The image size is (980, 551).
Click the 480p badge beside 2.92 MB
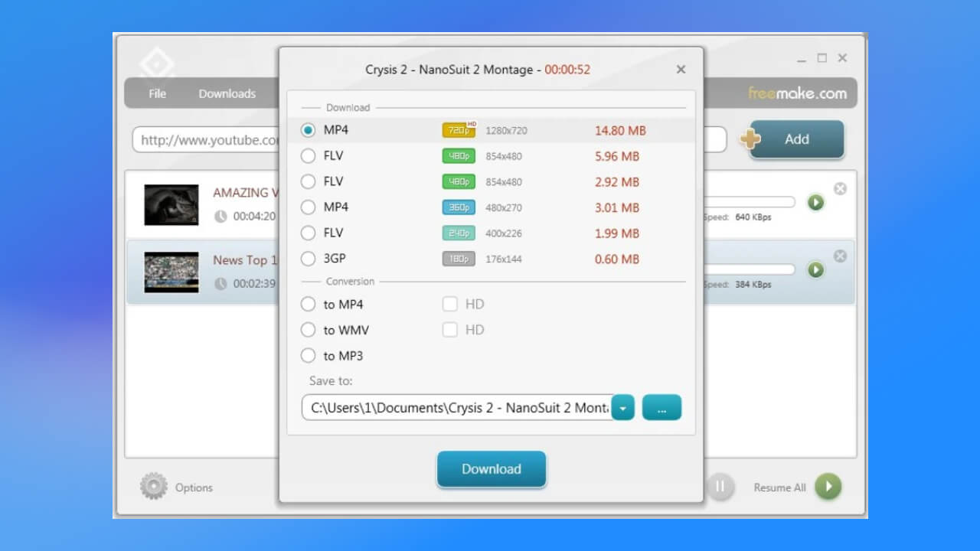click(459, 182)
